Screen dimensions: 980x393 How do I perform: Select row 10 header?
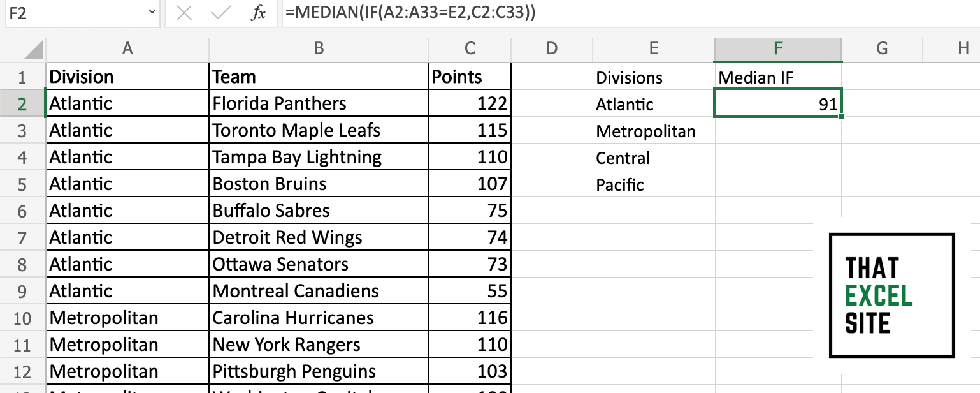coord(22,318)
